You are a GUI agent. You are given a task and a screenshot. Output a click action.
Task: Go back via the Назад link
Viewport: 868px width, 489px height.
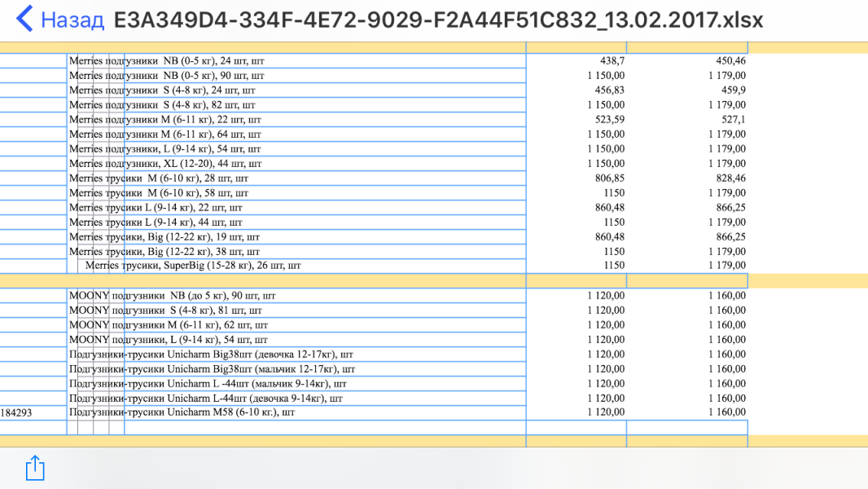point(72,20)
